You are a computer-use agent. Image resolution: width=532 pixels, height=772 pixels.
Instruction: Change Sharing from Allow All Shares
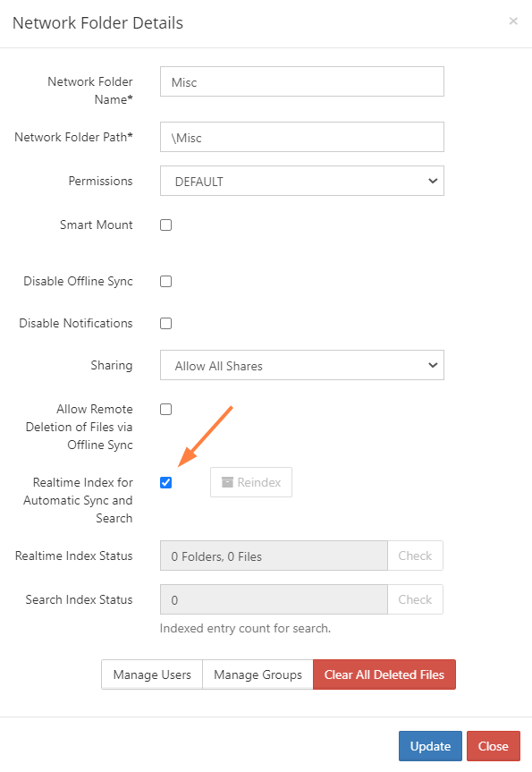coord(301,365)
